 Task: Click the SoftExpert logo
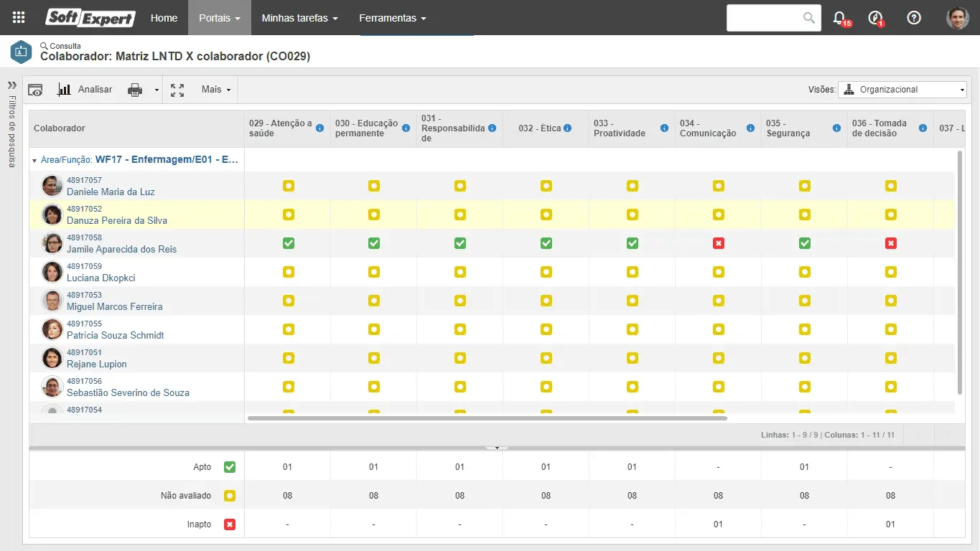[x=90, y=18]
